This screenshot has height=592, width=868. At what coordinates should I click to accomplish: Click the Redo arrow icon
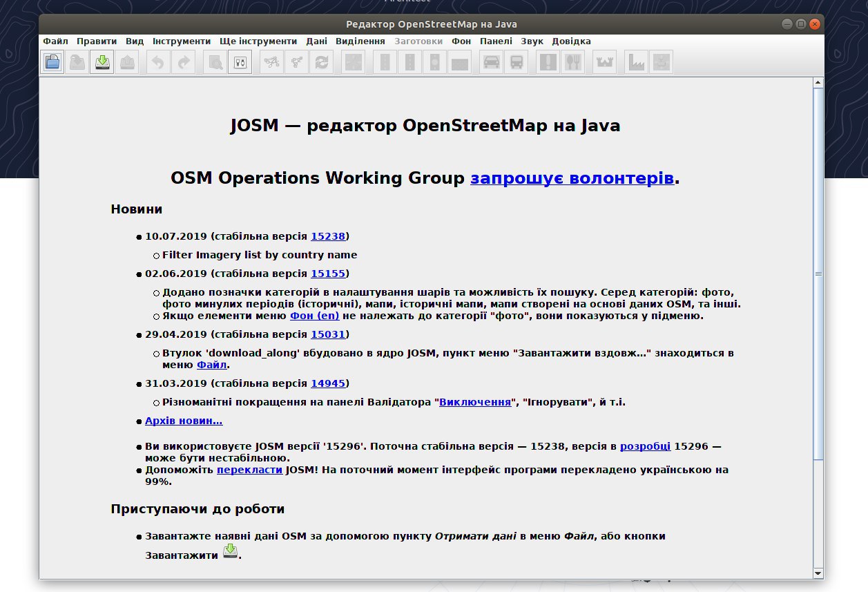tap(184, 62)
